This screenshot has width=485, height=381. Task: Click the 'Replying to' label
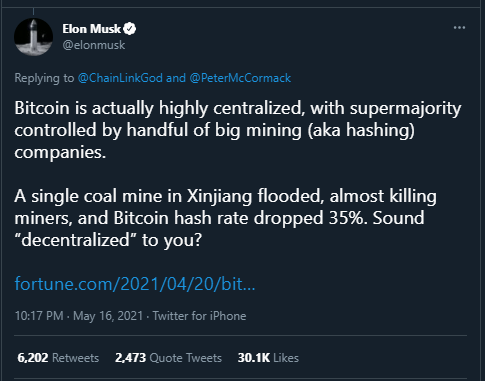(44, 78)
